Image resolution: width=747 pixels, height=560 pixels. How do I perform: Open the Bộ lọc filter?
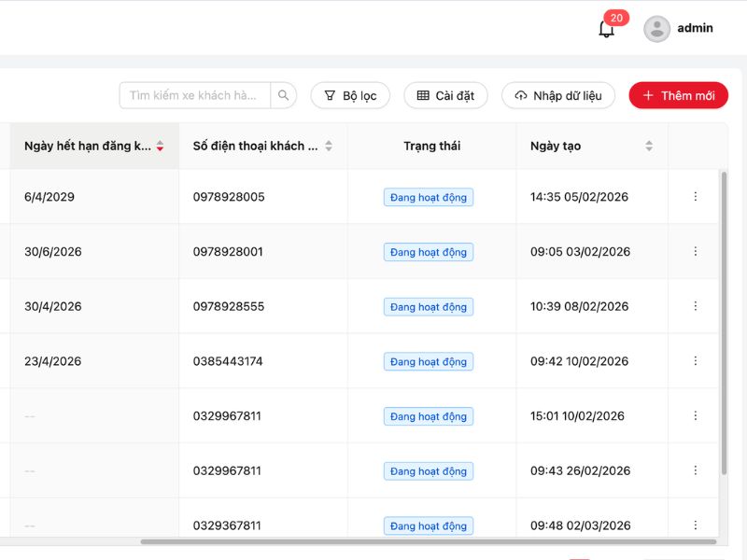(350, 95)
